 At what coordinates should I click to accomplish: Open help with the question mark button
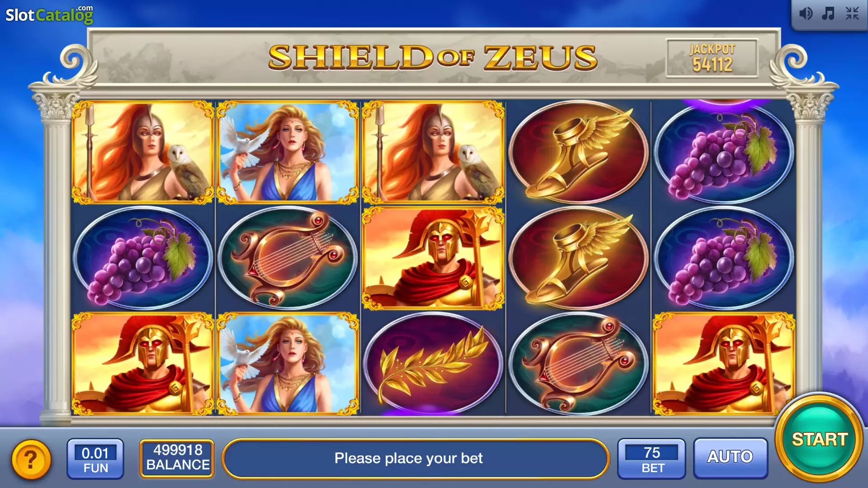pyautogui.click(x=31, y=460)
